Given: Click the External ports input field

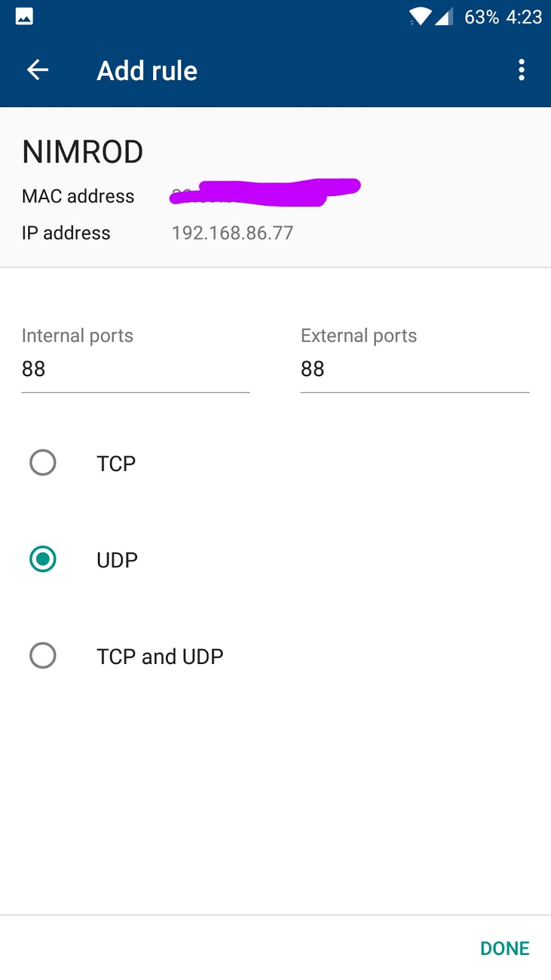Looking at the screenshot, I should (414, 369).
